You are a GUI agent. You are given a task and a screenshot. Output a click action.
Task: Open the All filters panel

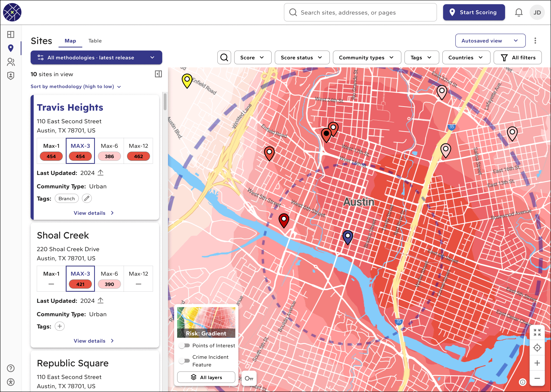(518, 57)
